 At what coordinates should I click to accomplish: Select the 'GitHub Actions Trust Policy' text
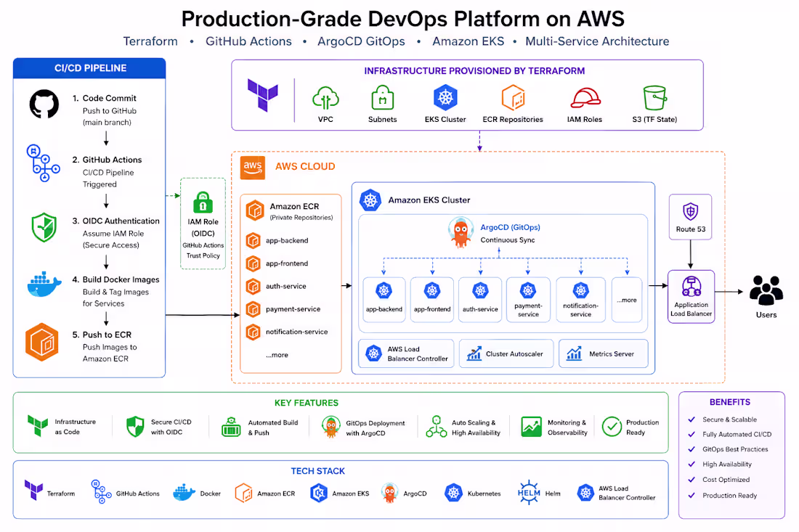point(203,250)
